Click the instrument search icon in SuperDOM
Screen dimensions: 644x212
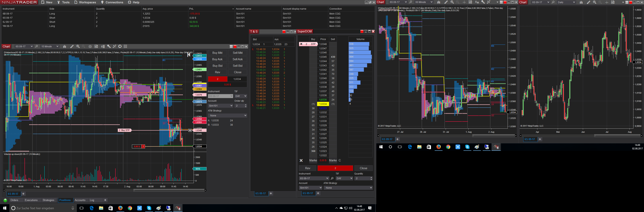click(332, 178)
